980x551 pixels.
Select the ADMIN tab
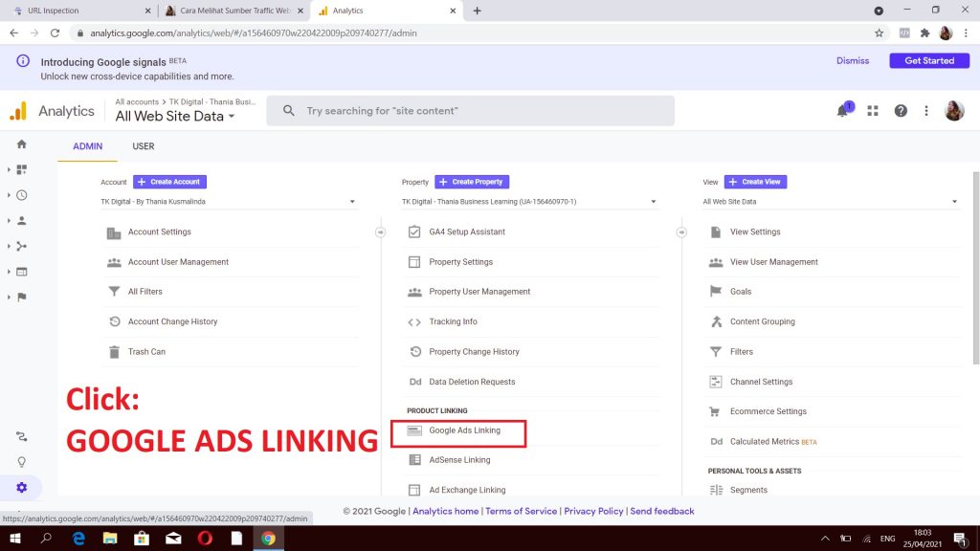tap(87, 146)
